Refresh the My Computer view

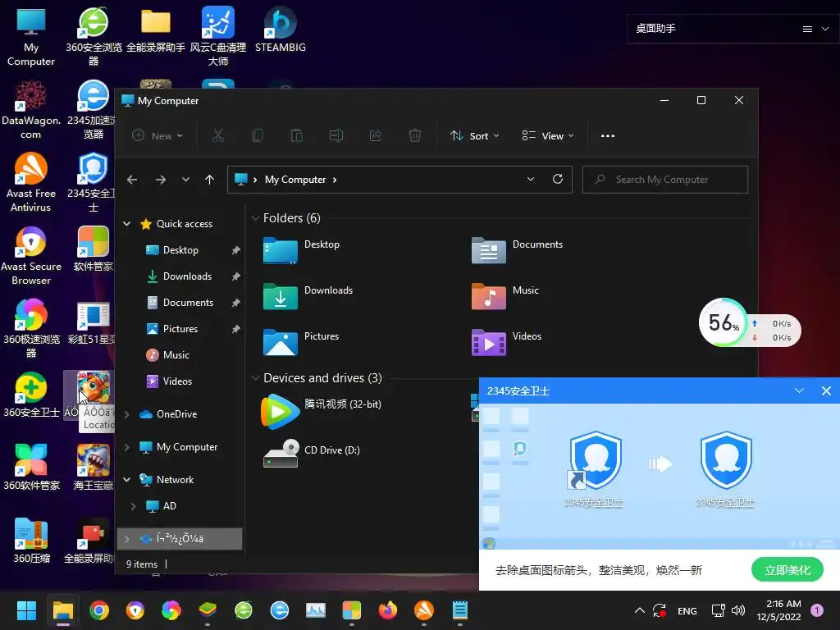pos(558,179)
